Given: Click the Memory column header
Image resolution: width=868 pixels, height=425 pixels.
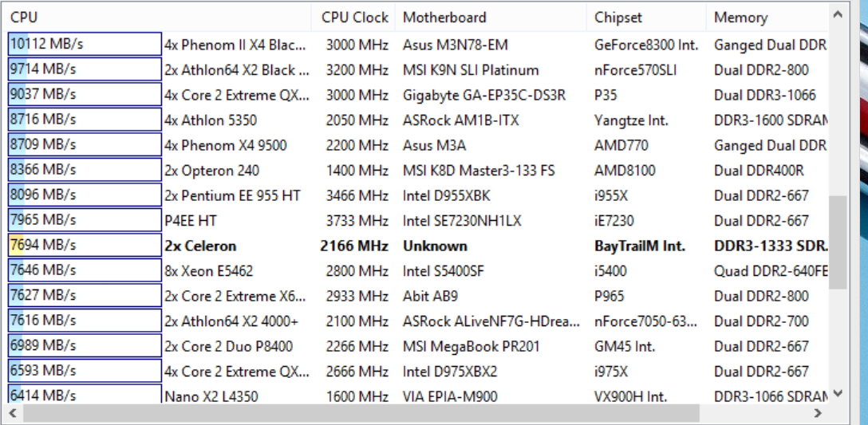Looking at the screenshot, I should click(767, 18).
